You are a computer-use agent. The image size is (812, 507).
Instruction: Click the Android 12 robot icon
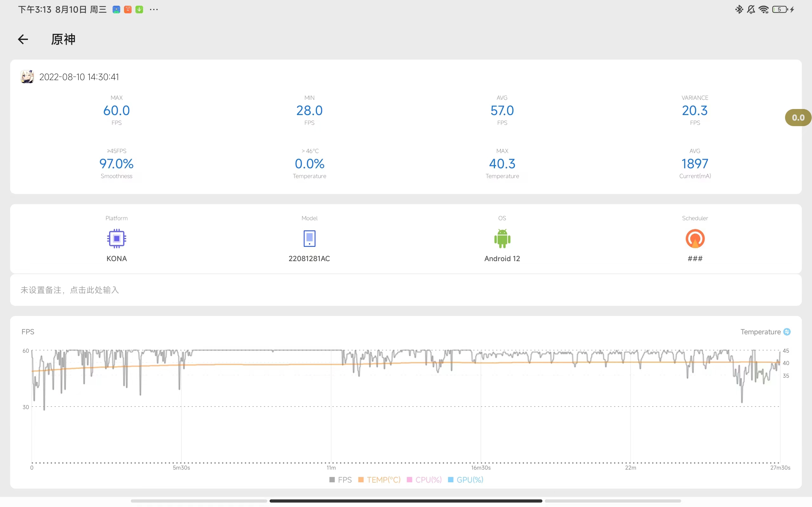[502, 238]
